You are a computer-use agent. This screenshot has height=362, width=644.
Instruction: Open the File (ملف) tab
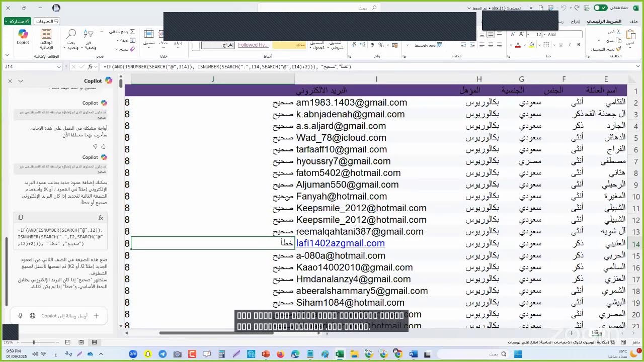click(633, 21)
